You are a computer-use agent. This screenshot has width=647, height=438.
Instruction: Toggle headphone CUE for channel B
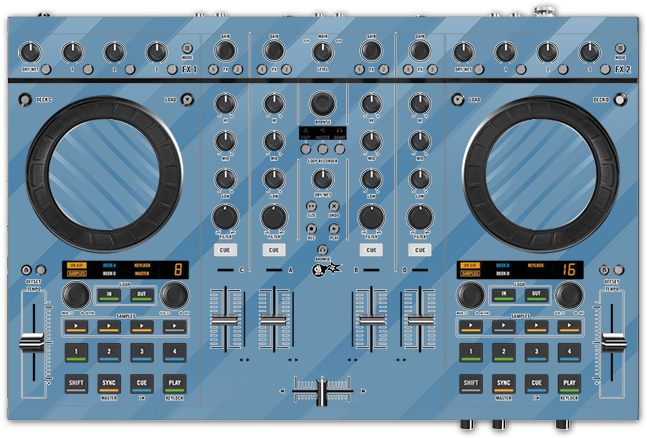[371, 249]
